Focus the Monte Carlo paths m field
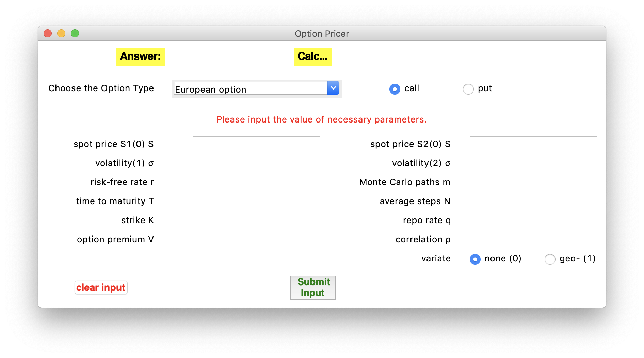Viewport: 644px width, 358px height. click(x=533, y=182)
